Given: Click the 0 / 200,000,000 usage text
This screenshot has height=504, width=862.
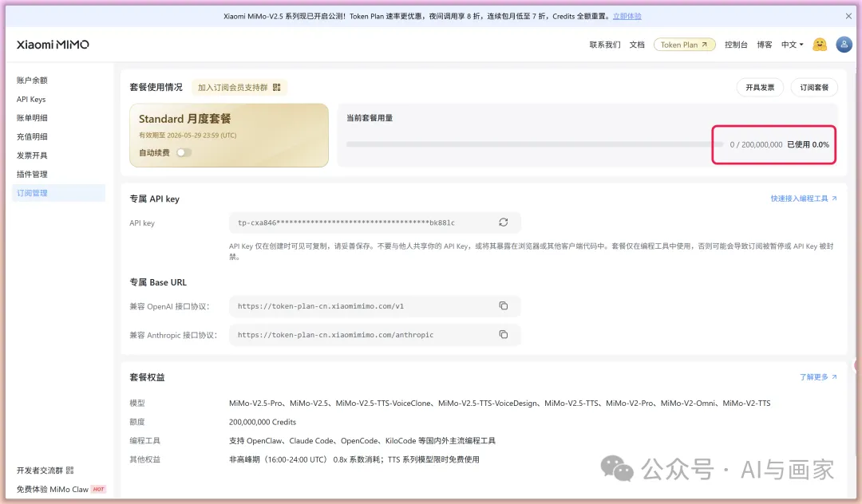Looking at the screenshot, I should (756, 144).
